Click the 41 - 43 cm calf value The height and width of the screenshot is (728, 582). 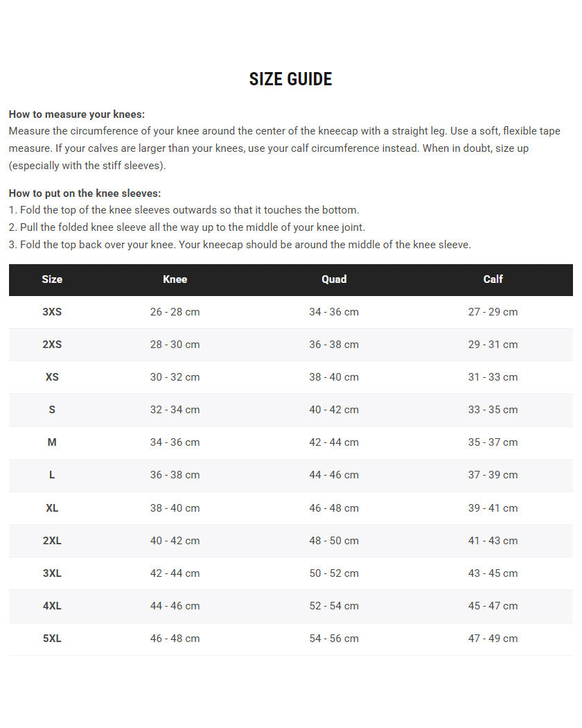pyautogui.click(x=493, y=541)
